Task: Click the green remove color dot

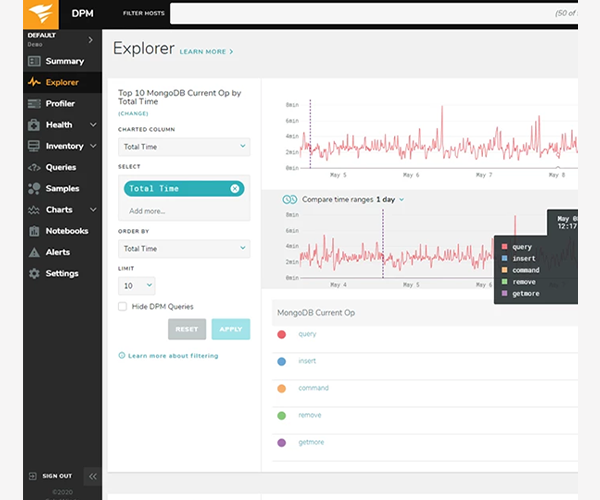Action: 282,416
